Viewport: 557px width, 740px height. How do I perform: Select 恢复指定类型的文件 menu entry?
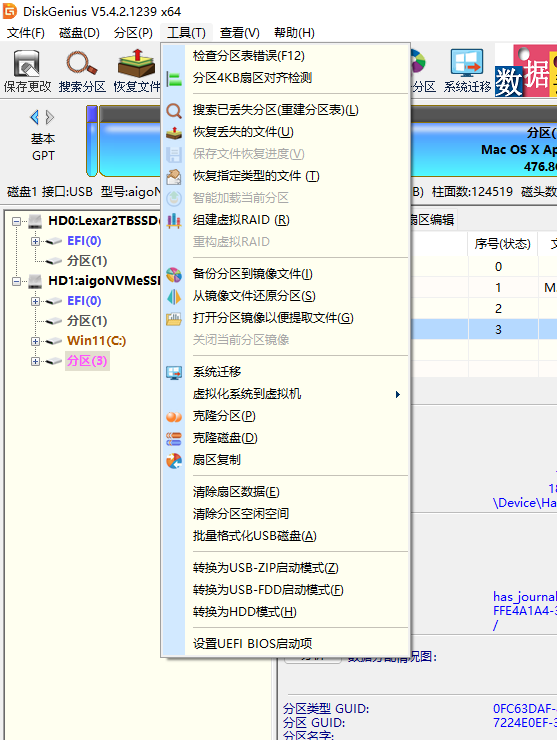point(285,176)
